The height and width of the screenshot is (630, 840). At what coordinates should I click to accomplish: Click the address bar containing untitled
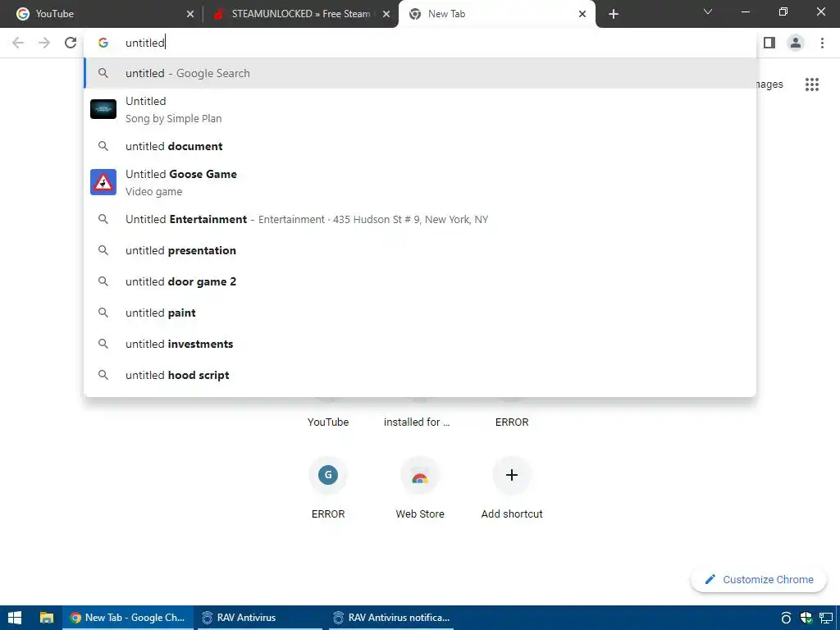(x=420, y=43)
